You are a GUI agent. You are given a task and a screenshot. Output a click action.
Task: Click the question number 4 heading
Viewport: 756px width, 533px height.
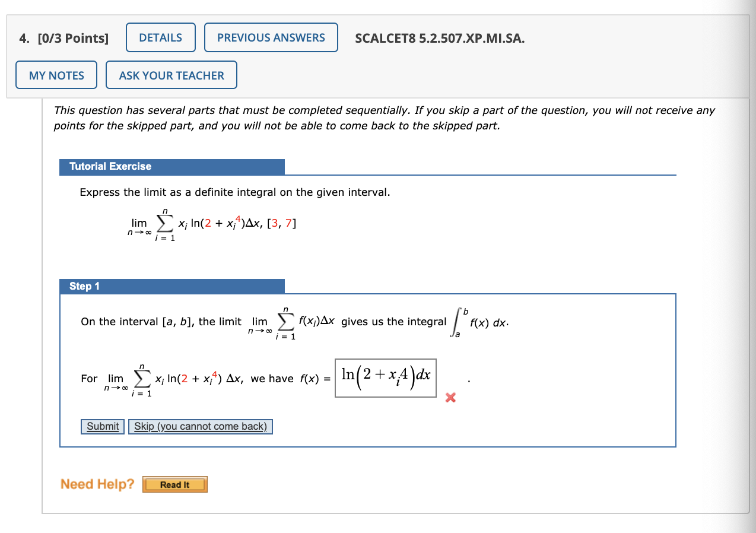[x=23, y=37]
